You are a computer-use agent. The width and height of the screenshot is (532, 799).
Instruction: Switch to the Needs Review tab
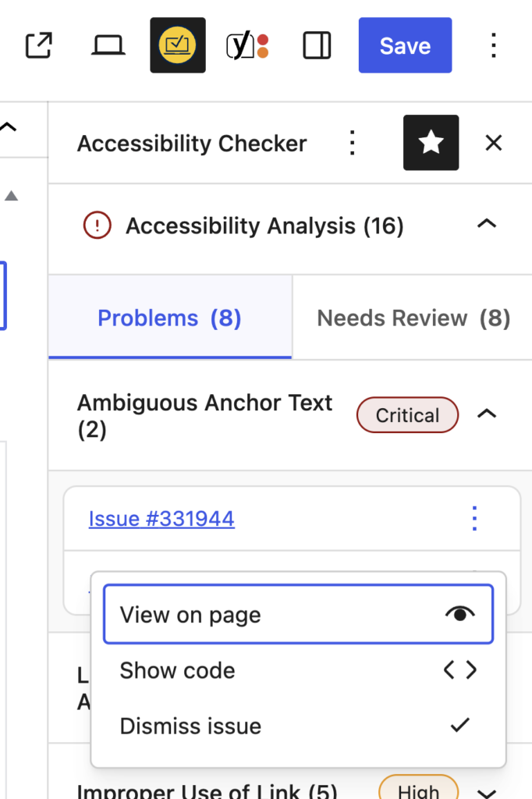pos(412,318)
